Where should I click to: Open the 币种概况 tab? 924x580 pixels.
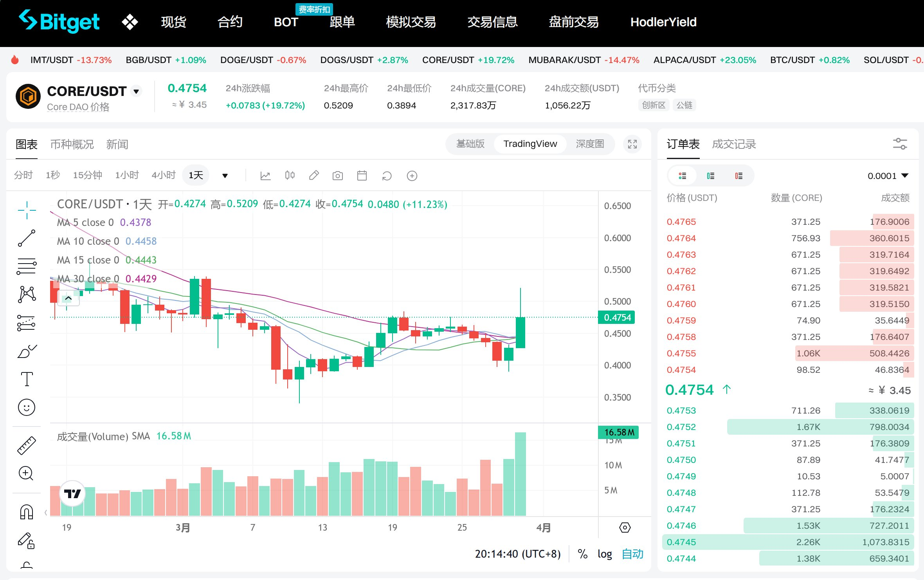72,145
